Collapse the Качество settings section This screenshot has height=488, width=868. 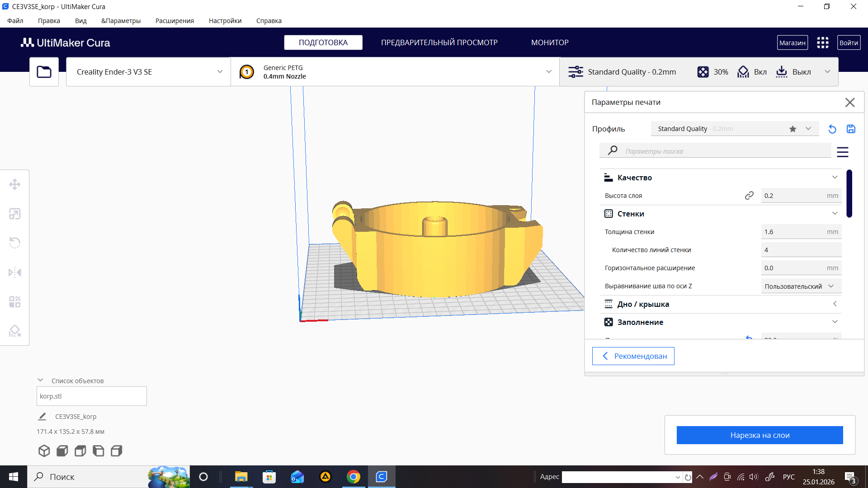[x=721, y=178]
